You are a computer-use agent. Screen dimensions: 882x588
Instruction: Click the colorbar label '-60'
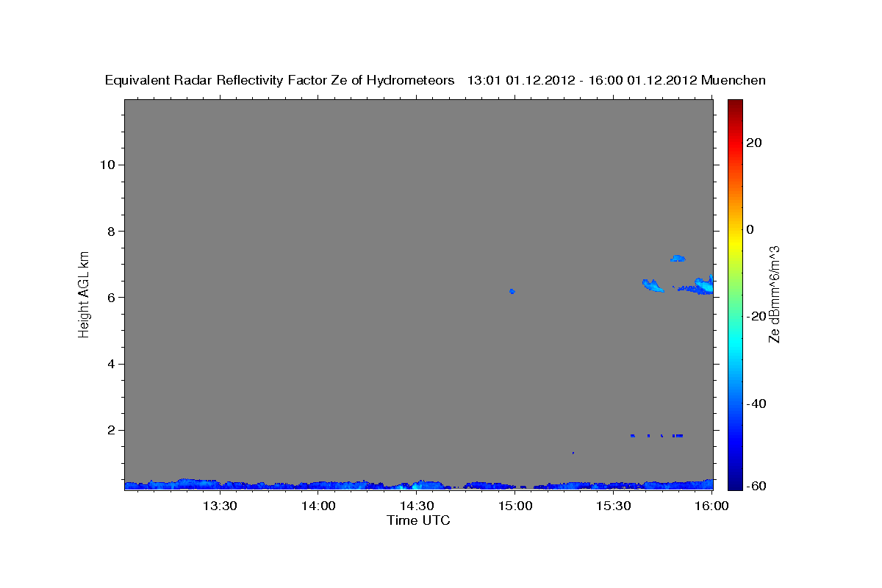click(x=756, y=486)
